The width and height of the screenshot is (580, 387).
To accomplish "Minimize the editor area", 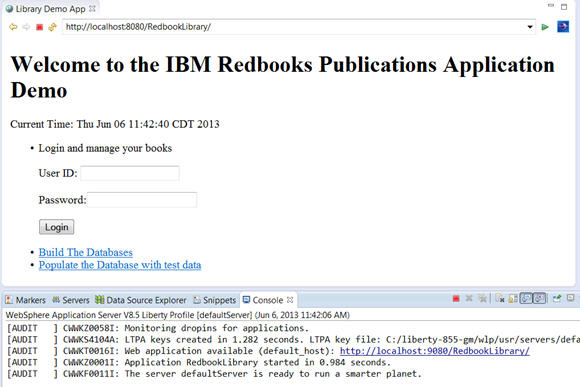I will pos(551,6).
